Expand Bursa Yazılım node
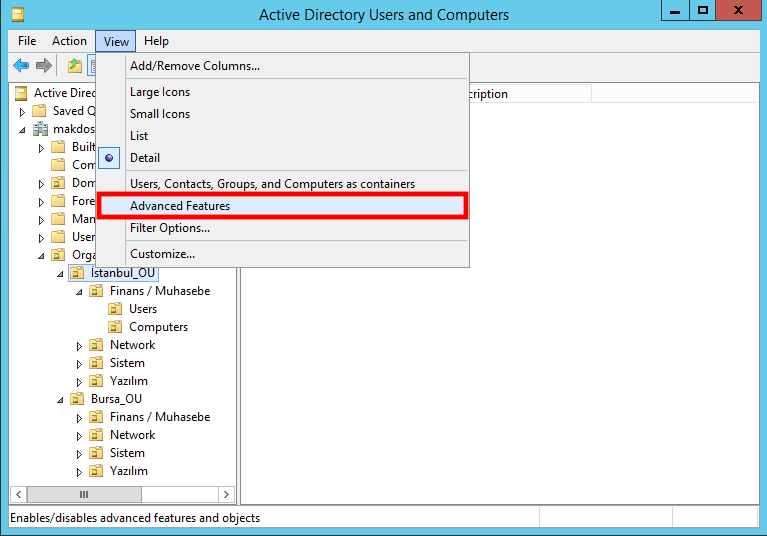Screen dimensions: 767x536 pos(79,472)
